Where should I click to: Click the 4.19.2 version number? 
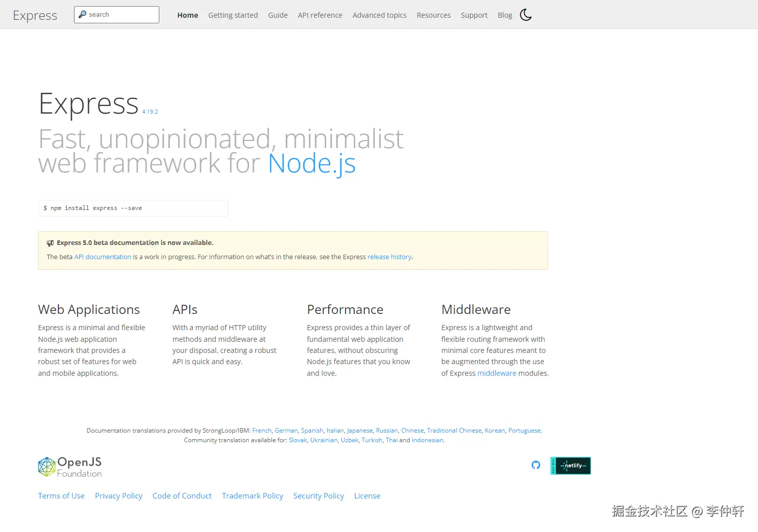(150, 112)
